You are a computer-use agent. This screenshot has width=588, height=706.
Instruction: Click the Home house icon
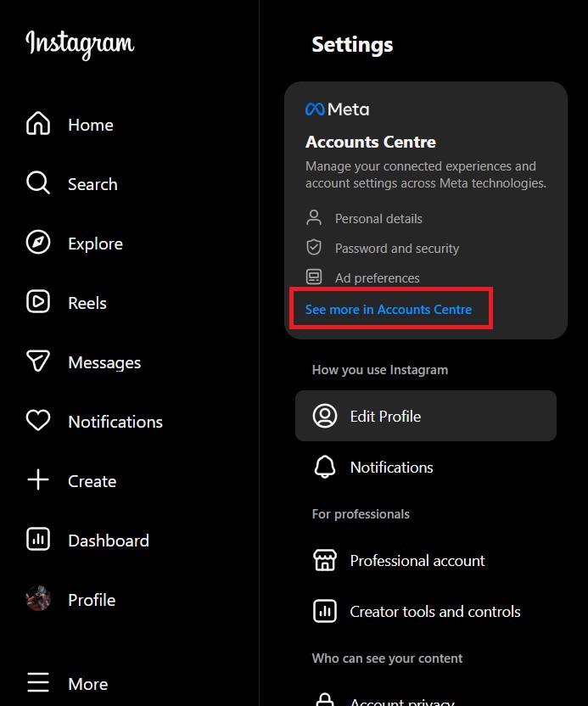[x=38, y=123]
